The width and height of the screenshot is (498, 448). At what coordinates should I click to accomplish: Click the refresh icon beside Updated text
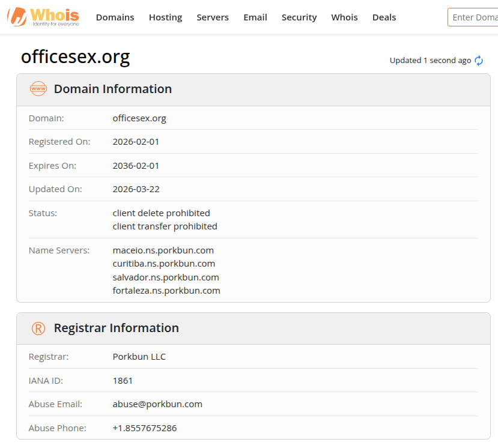pos(479,61)
